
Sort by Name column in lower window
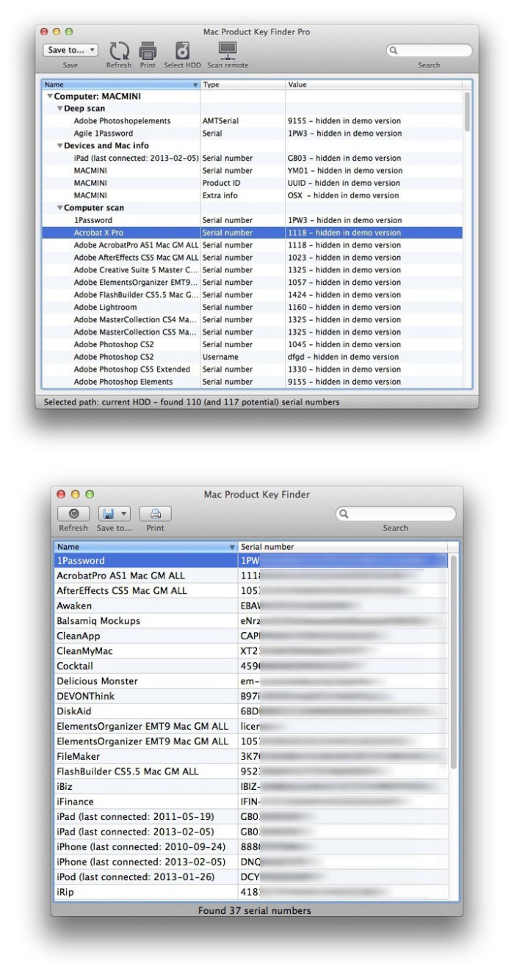coord(146,547)
